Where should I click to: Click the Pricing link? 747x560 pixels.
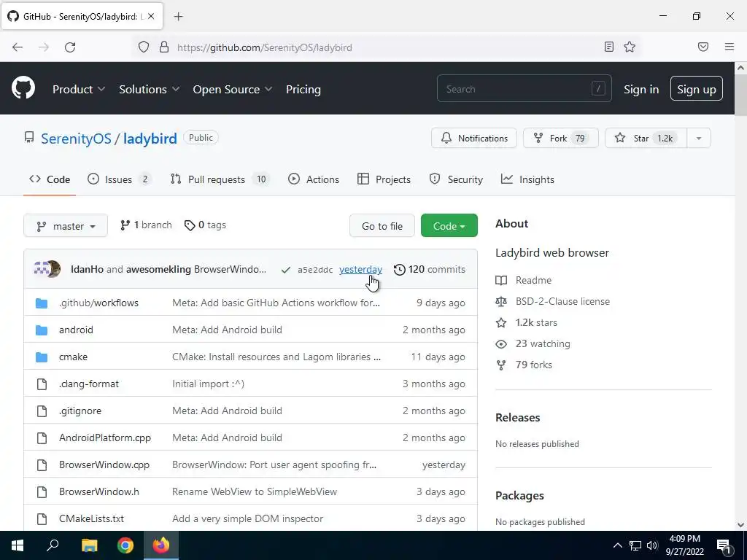coord(303,89)
